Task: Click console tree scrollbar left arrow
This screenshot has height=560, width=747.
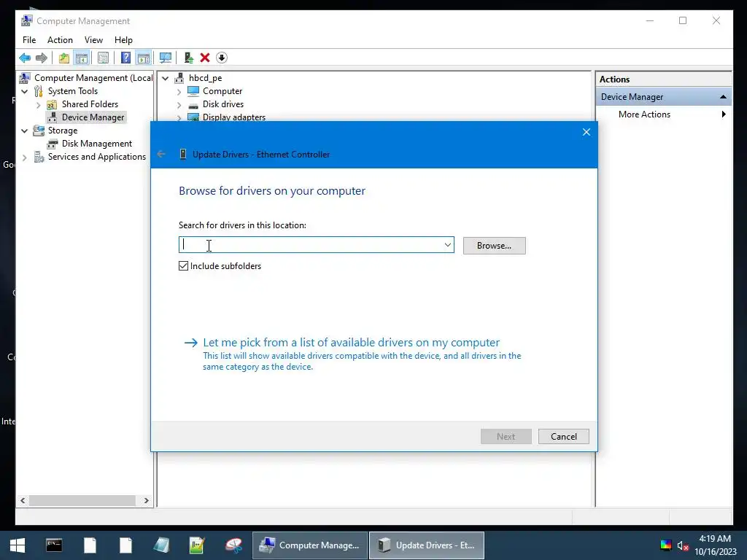Action: (23, 500)
